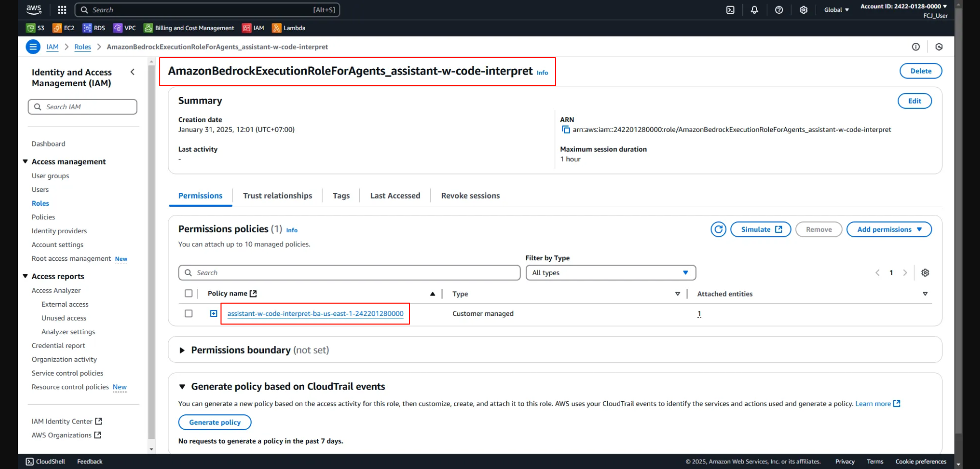Follow the Learn more link

click(x=877, y=404)
